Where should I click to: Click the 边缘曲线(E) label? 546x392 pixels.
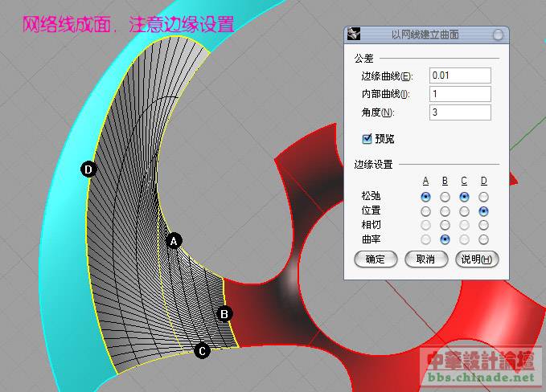[x=388, y=76]
